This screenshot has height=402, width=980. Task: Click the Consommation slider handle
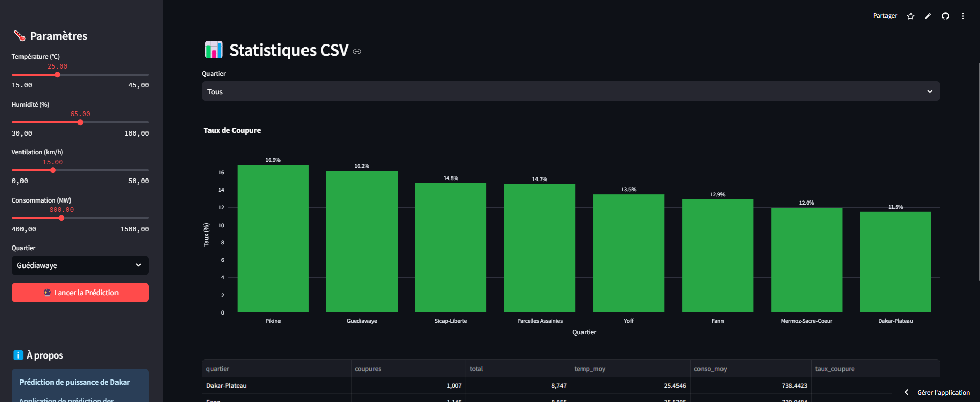[x=61, y=218]
